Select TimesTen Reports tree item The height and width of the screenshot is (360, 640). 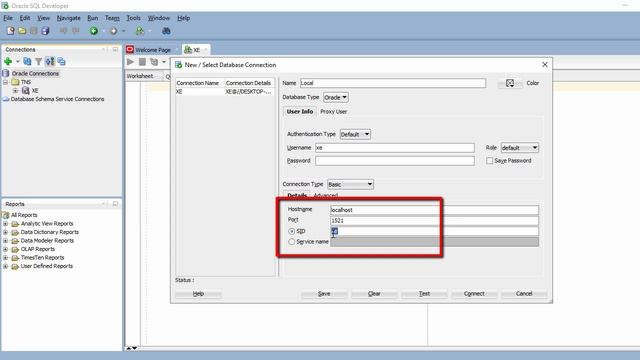pos(42,258)
